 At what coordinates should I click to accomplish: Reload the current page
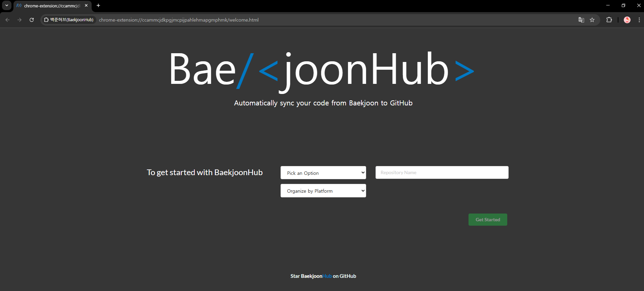(32, 20)
